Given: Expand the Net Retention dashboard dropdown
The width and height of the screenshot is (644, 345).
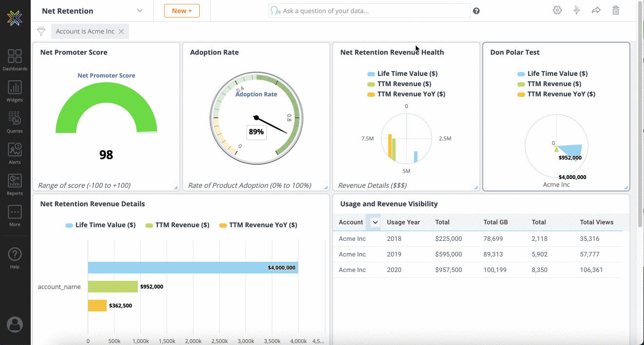Looking at the screenshot, I should coord(140,11).
